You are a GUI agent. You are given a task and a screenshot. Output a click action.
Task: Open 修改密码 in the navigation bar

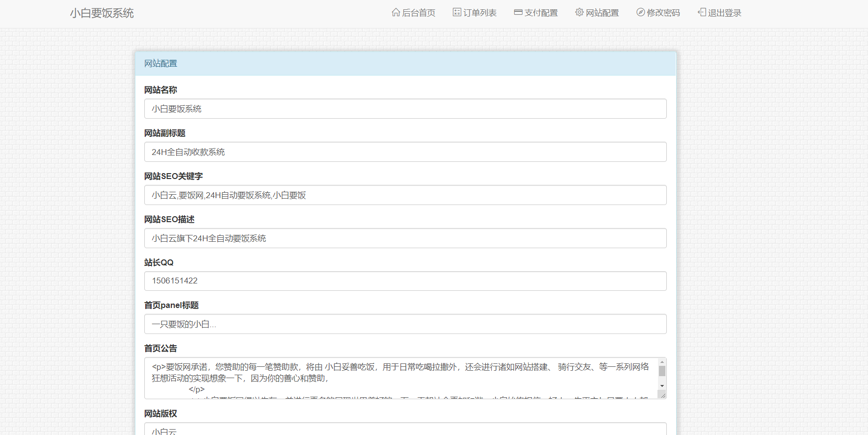tap(663, 13)
